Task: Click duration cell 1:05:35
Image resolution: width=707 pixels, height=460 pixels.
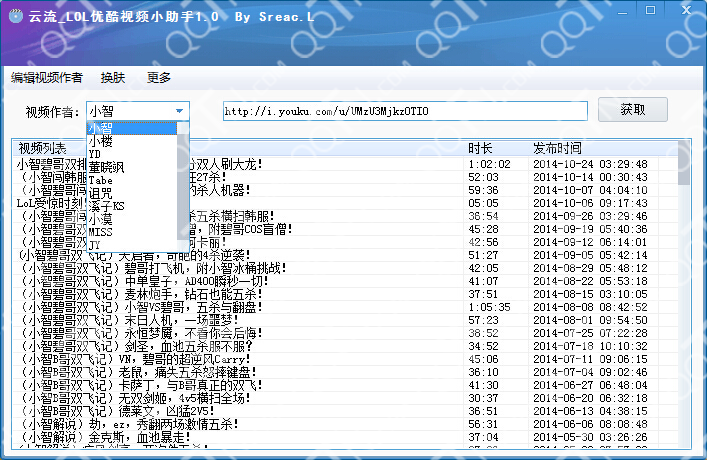Action: 489,308
